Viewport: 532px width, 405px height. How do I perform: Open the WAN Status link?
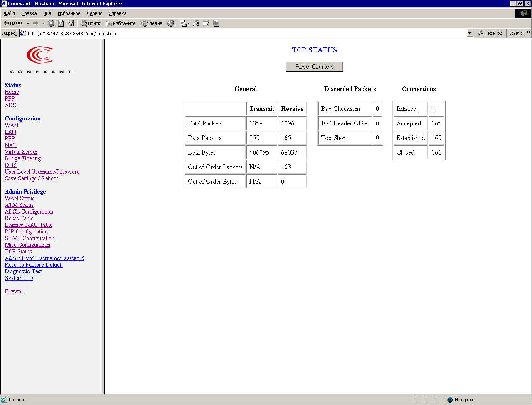click(20, 198)
